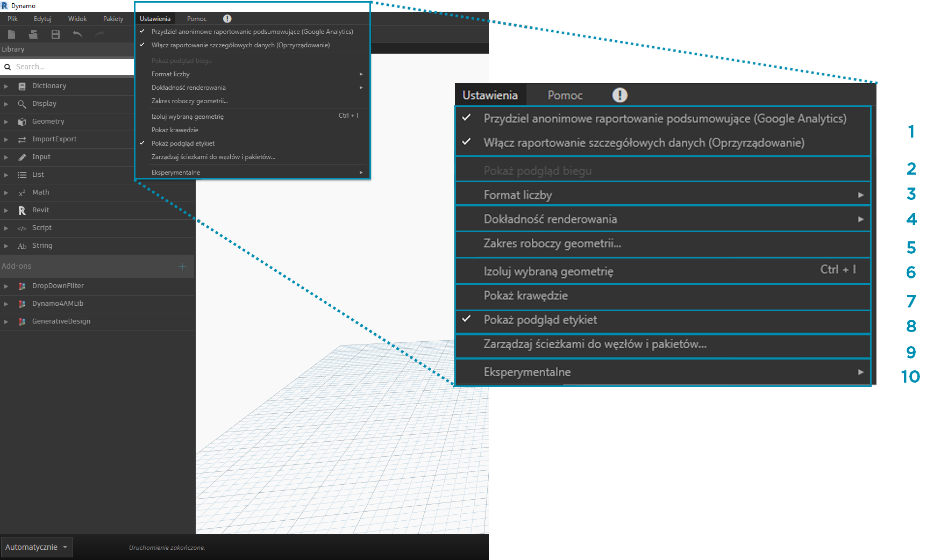The image size is (941, 560).
Task: Click the plus icon beside Add-ons
Action: 182,267
